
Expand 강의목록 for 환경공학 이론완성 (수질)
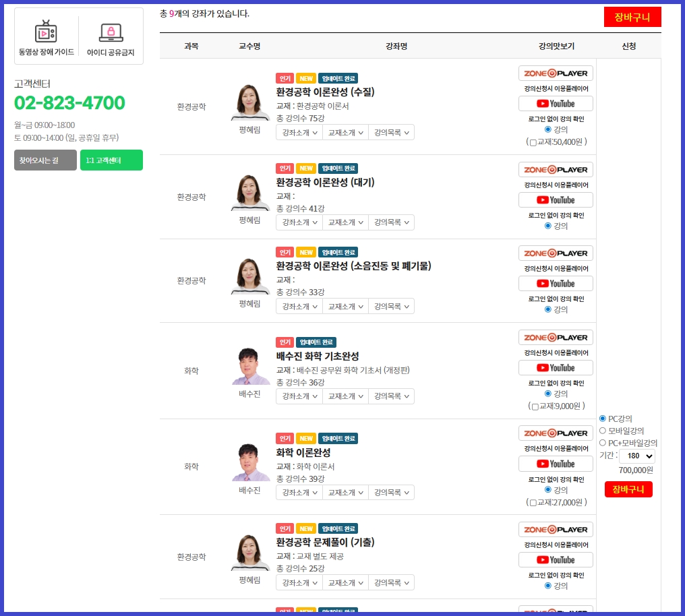[392, 132]
